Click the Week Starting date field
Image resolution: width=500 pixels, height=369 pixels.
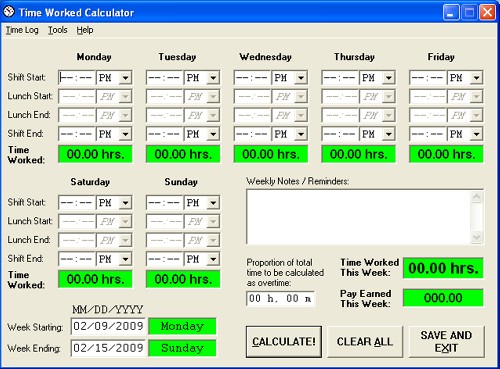point(108,326)
